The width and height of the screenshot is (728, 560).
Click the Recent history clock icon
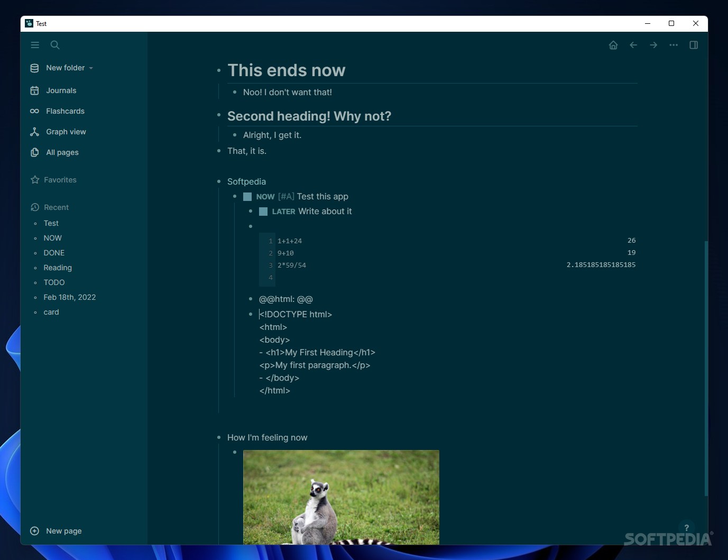tap(35, 207)
